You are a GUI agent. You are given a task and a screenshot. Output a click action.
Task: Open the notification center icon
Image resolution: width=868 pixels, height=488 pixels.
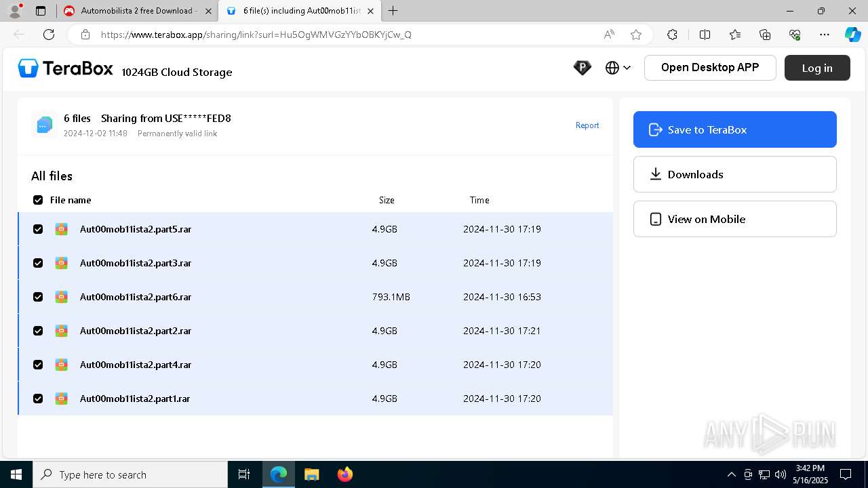coord(846,474)
